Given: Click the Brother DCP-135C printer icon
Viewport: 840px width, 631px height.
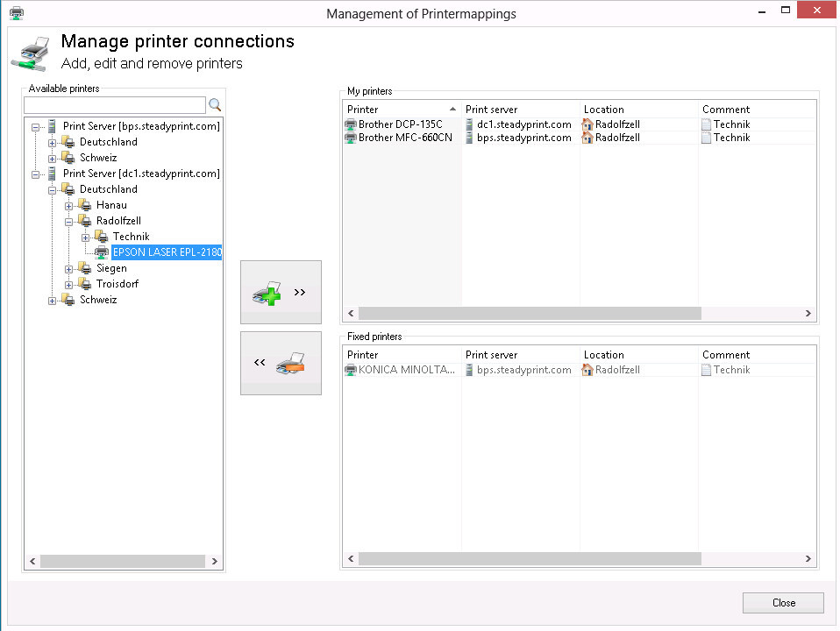Looking at the screenshot, I should [x=351, y=124].
